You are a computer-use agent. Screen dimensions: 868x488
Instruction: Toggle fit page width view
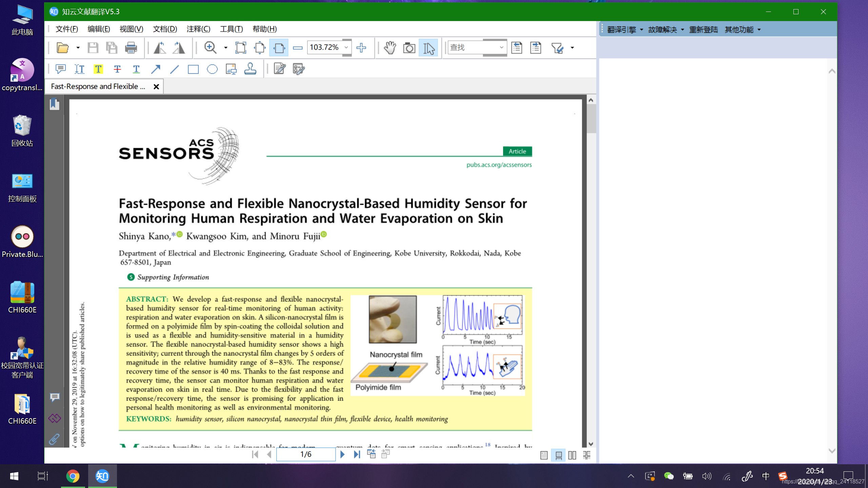click(279, 48)
